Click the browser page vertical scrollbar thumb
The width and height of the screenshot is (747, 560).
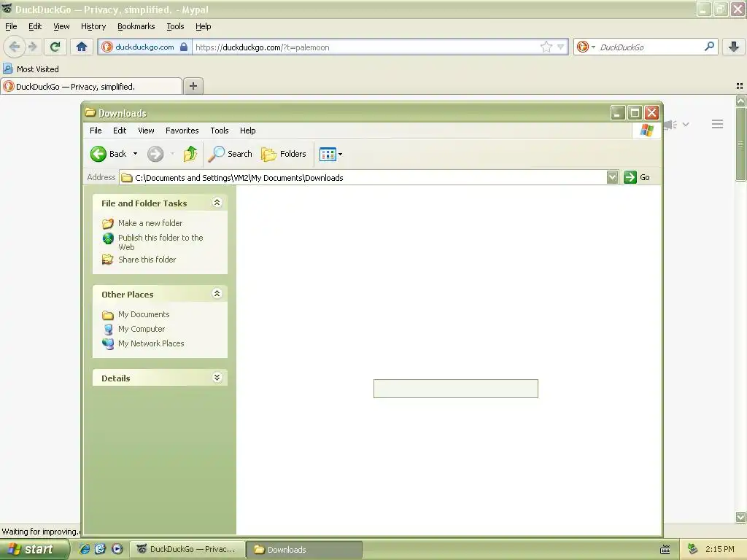tap(740, 144)
